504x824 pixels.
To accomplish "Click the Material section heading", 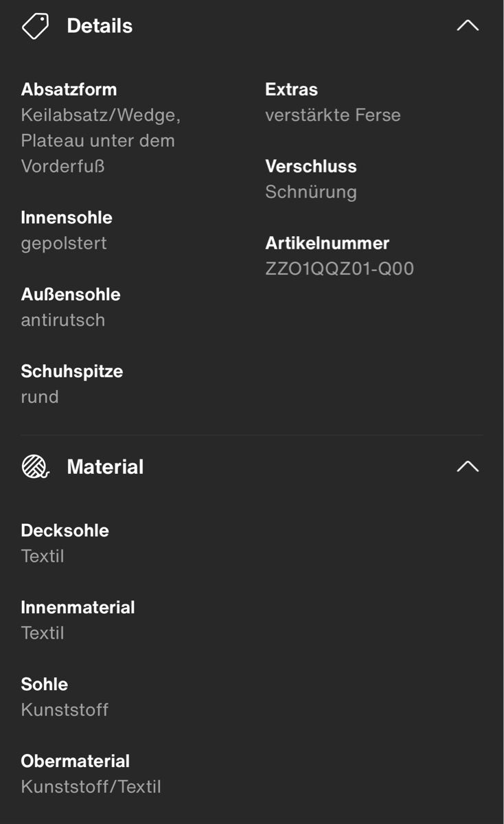I will point(105,467).
